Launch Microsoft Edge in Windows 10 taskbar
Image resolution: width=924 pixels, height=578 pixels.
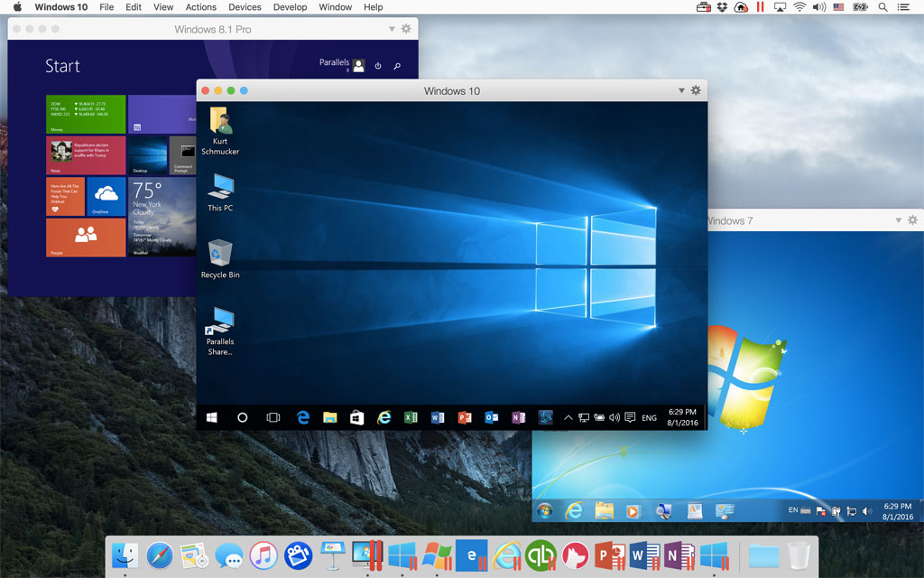click(303, 417)
